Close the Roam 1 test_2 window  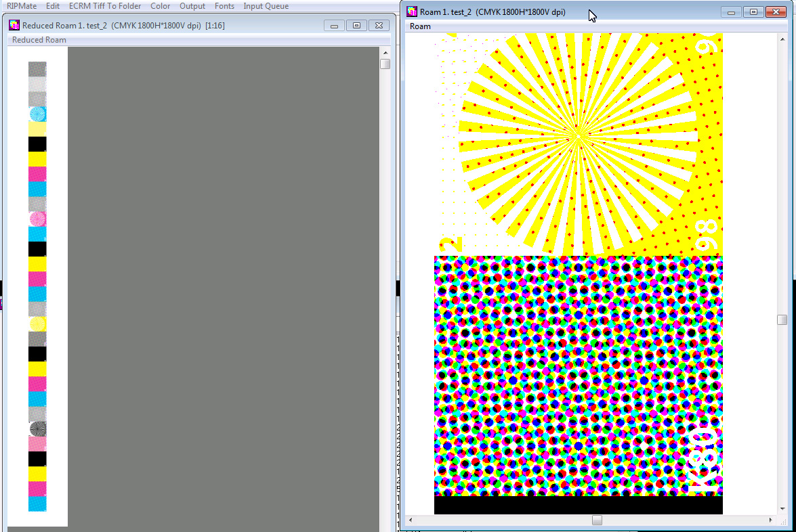click(x=776, y=12)
